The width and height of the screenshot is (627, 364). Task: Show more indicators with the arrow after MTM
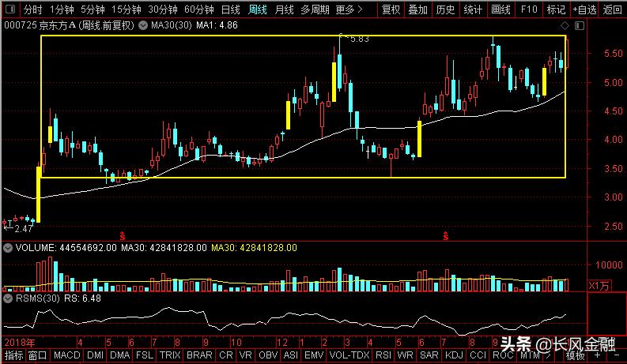click(x=549, y=355)
